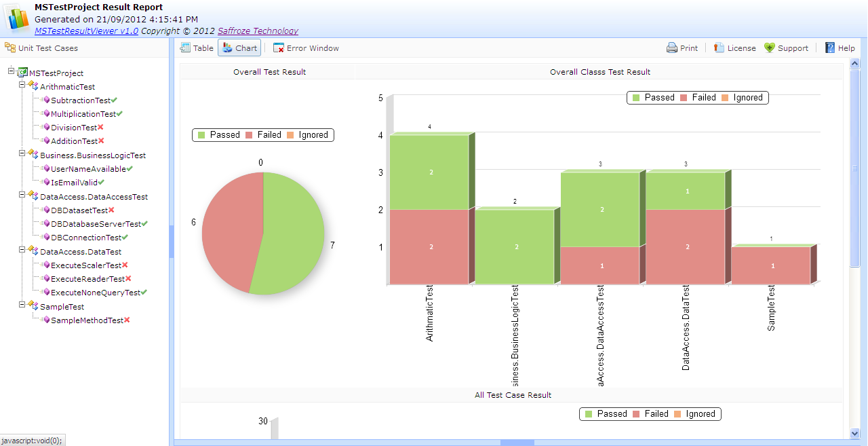Click the vertical scrollbar down arrow
This screenshot has height=446, width=868.
855,433
